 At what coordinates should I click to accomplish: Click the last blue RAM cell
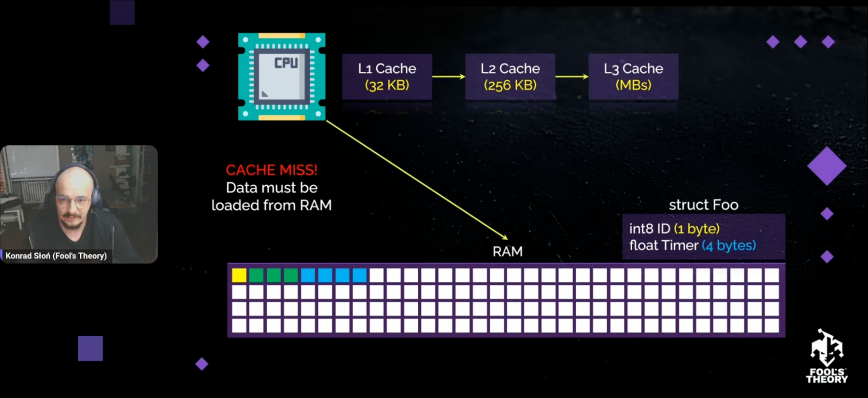(x=360, y=275)
